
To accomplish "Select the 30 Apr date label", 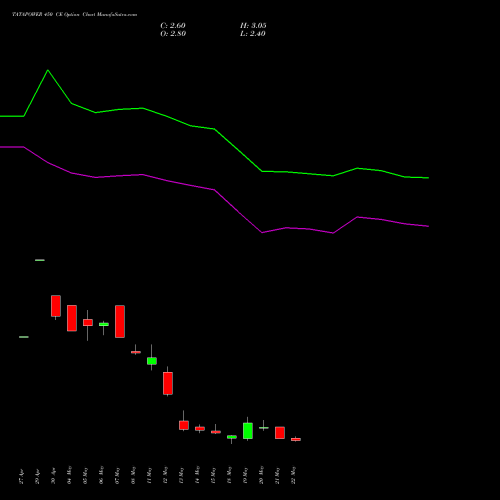I will click(x=53, y=477).
